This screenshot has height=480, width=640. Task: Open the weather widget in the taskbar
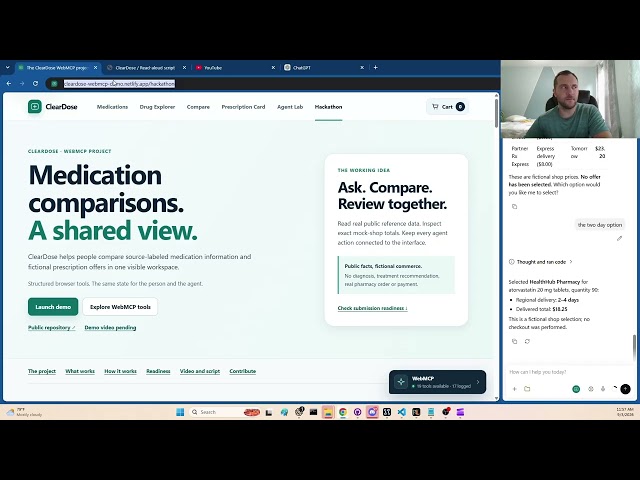(x=24, y=412)
